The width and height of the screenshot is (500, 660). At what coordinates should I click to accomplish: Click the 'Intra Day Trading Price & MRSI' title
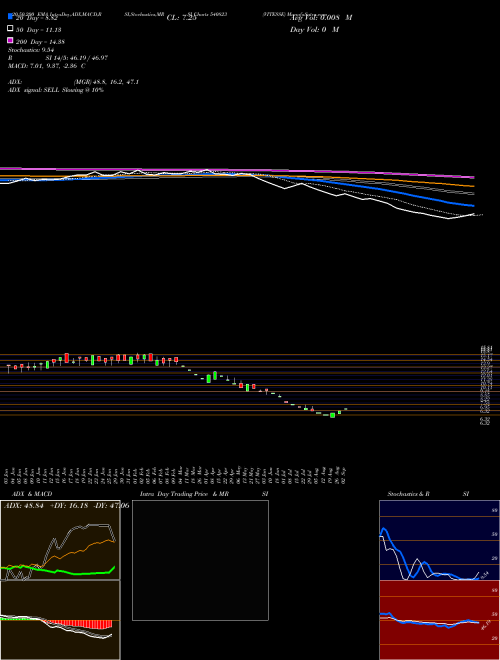tap(204, 494)
